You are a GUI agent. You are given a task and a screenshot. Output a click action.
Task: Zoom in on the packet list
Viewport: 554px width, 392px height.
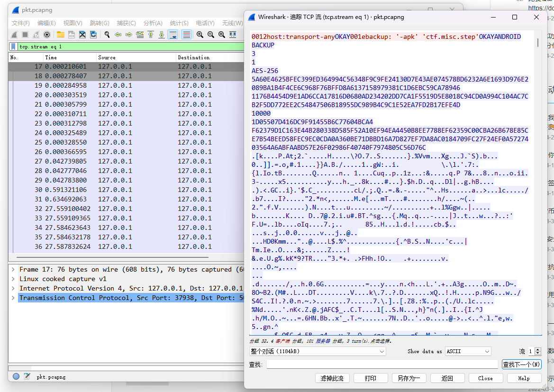pyautogui.click(x=200, y=35)
